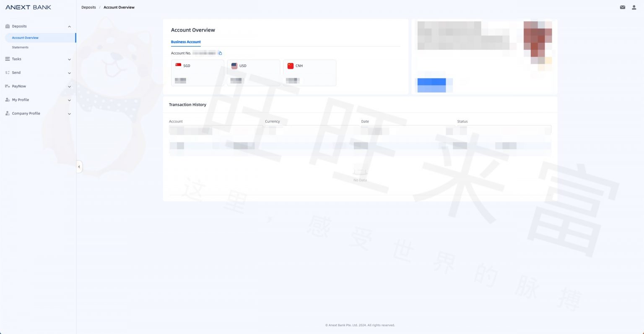This screenshot has height=334, width=644.
Task: Copy the account number using copy icon
Action: click(220, 53)
